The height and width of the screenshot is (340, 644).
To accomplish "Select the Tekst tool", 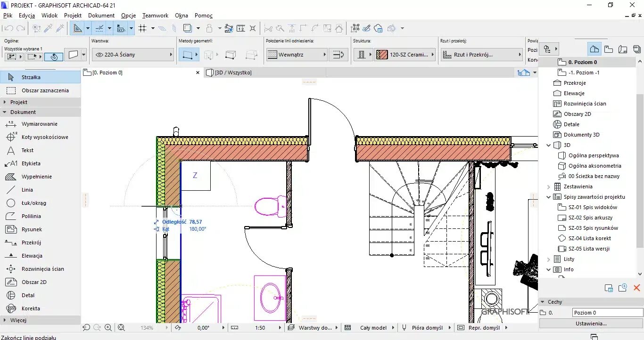I will tap(40, 150).
